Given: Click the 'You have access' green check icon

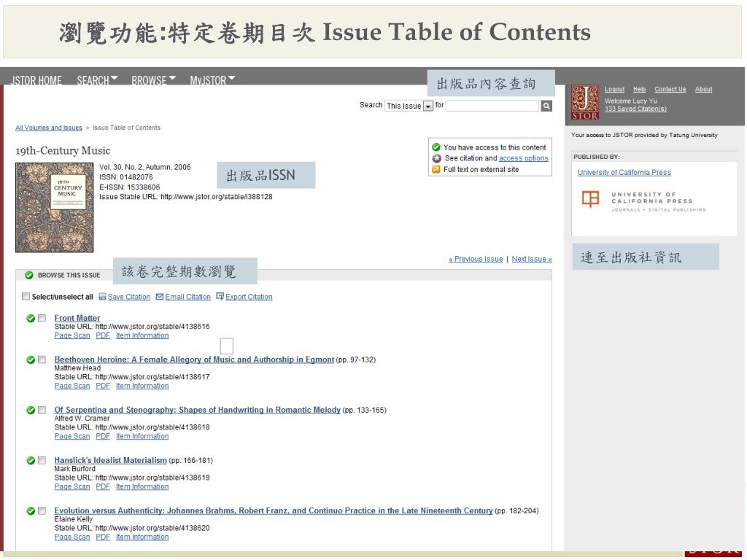Looking at the screenshot, I should point(436,147).
